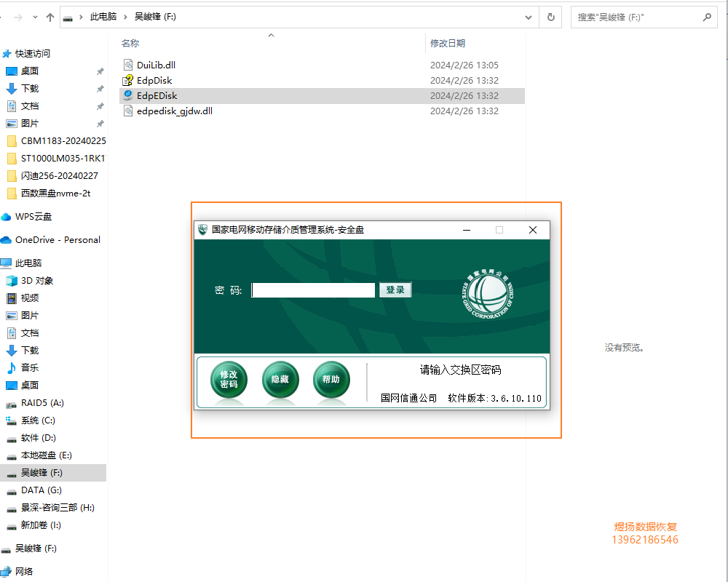Click the search magnifier icon
Screen dimensions: 728x582
tap(707, 17)
